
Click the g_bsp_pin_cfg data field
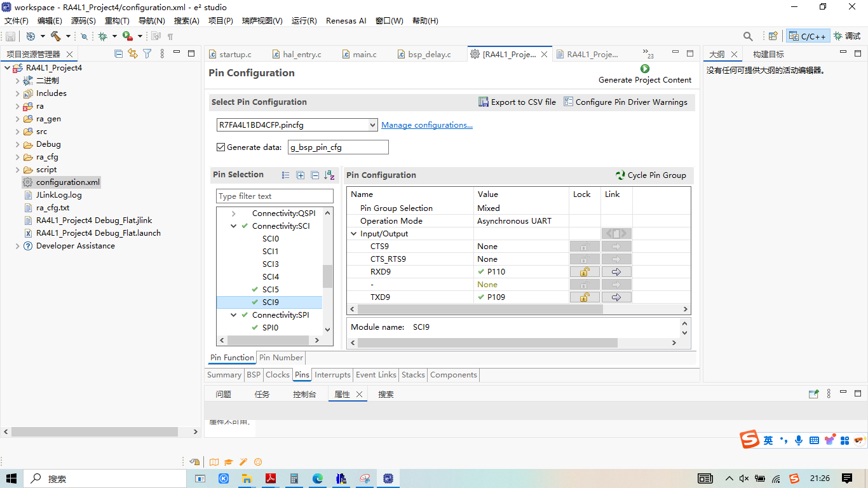tap(338, 147)
